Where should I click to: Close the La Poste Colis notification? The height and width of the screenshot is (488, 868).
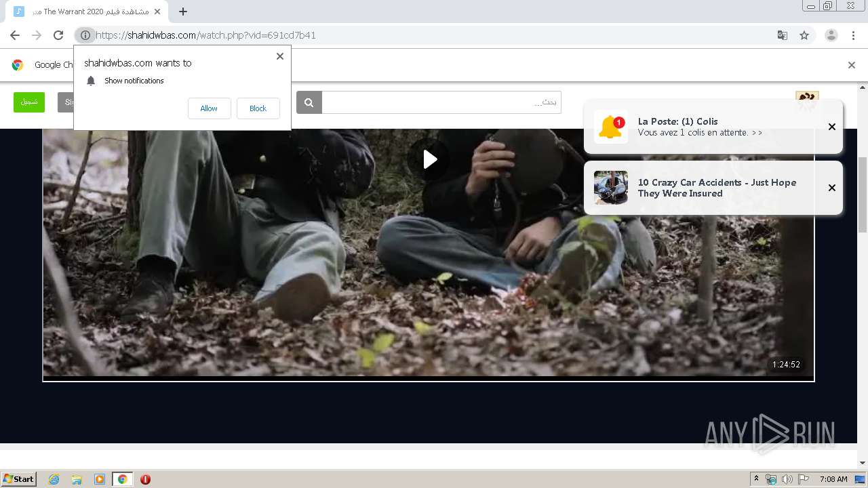click(x=832, y=127)
